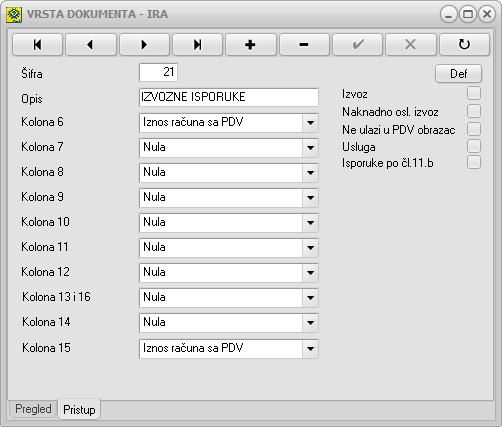Viewport: 502px width, 427px height.
Task: Enable the Izvoz checkbox
Action: pos(474,93)
